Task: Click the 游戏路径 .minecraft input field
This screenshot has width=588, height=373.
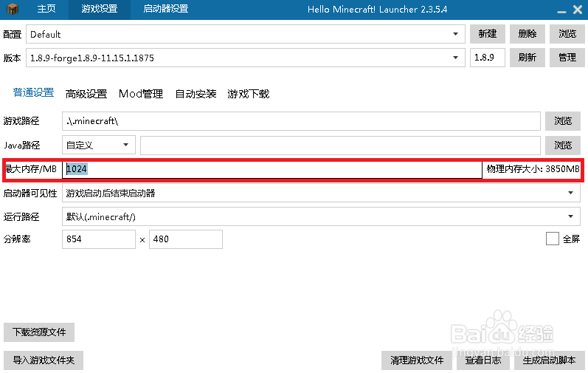Action: tap(301, 121)
